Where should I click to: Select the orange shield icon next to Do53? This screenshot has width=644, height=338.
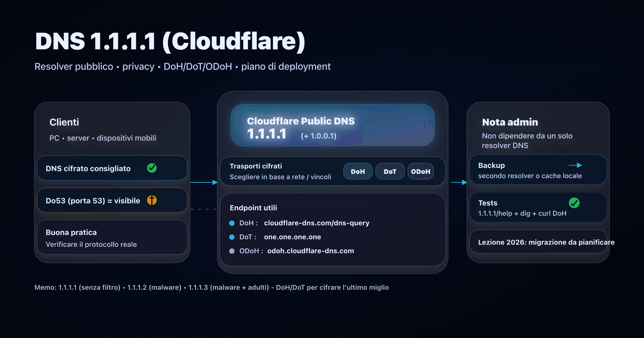pyautogui.click(x=152, y=200)
